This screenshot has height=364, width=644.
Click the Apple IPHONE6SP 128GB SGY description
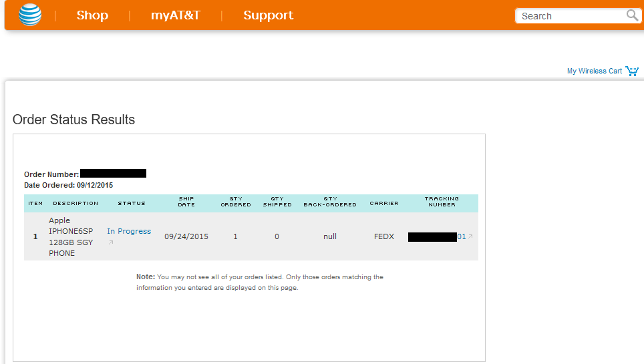click(x=71, y=236)
